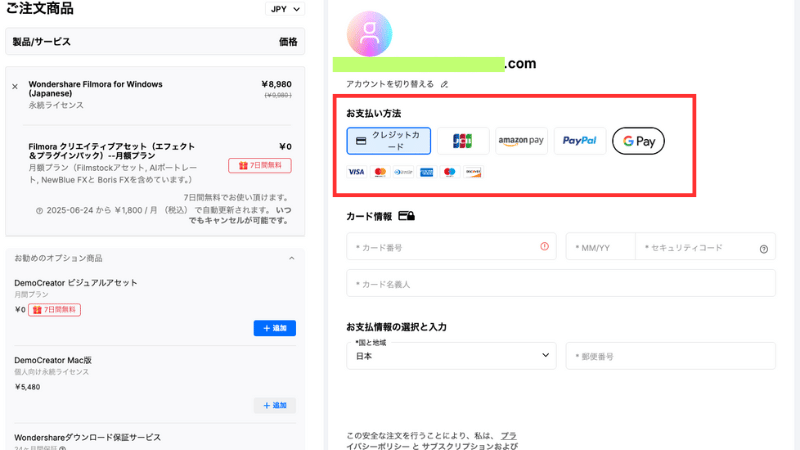Click the Mastercard logo
This screenshot has width=800, height=450.
point(380,172)
